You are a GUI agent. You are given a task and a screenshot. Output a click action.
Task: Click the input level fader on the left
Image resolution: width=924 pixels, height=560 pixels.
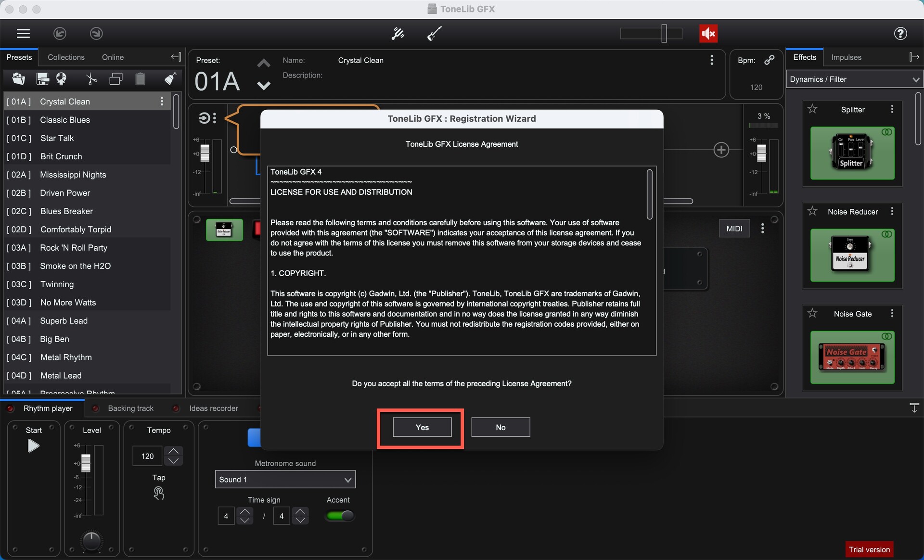coord(205,153)
